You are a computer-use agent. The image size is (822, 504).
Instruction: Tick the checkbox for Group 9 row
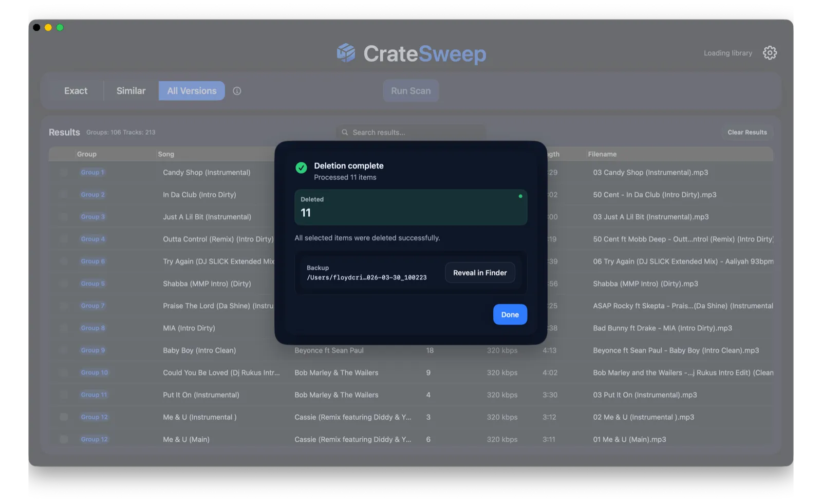click(64, 350)
